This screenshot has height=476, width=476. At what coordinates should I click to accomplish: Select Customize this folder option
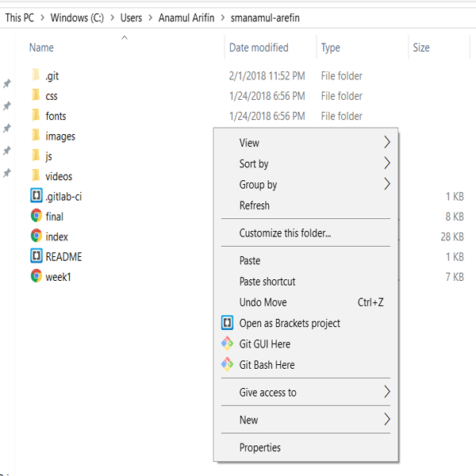tap(285, 233)
